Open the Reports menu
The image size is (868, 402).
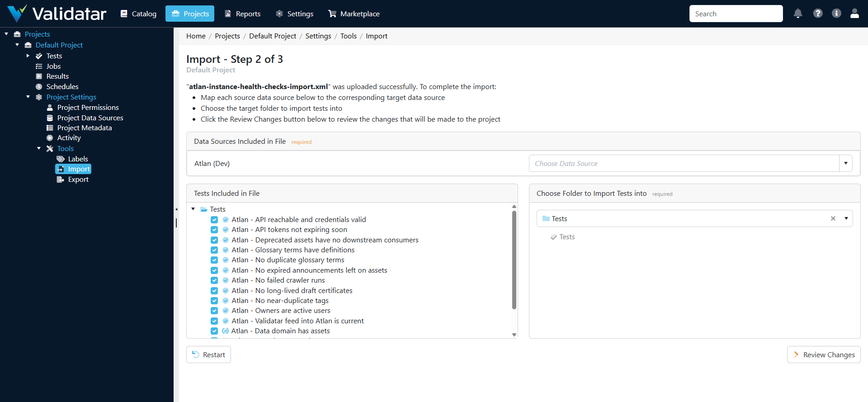click(243, 14)
